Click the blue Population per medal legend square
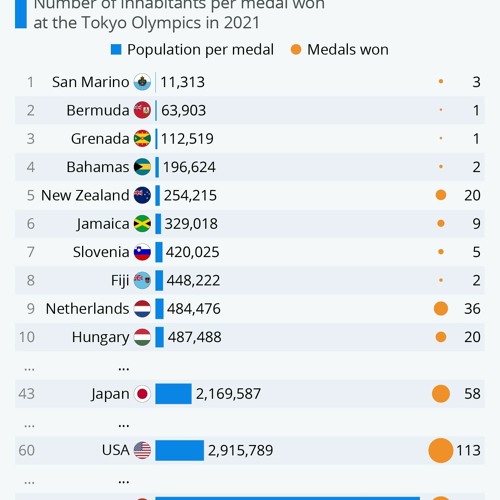500x500 pixels. (x=116, y=50)
